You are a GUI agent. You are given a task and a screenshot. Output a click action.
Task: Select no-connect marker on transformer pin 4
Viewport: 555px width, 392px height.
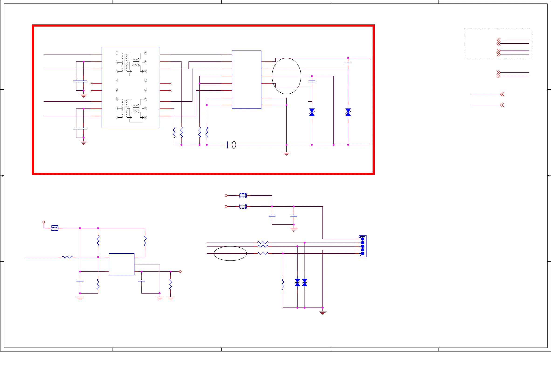point(91,83)
